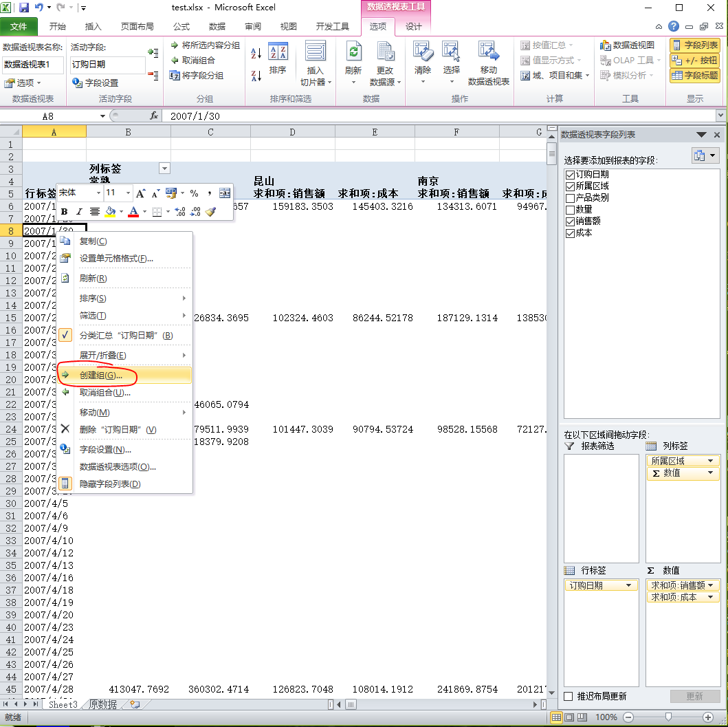This screenshot has height=727, width=728.
Task: Click the 刷新 refresh icon in ribbon
Action: (353, 52)
